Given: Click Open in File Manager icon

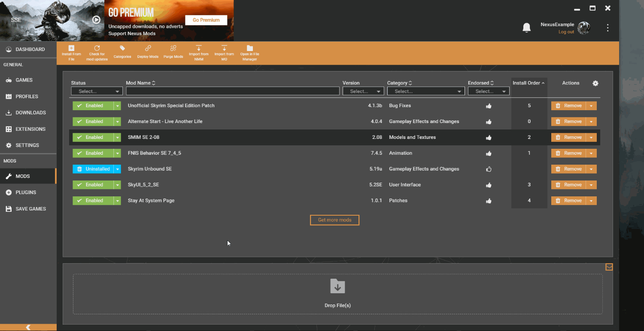Looking at the screenshot, I should tap(250, 48).
